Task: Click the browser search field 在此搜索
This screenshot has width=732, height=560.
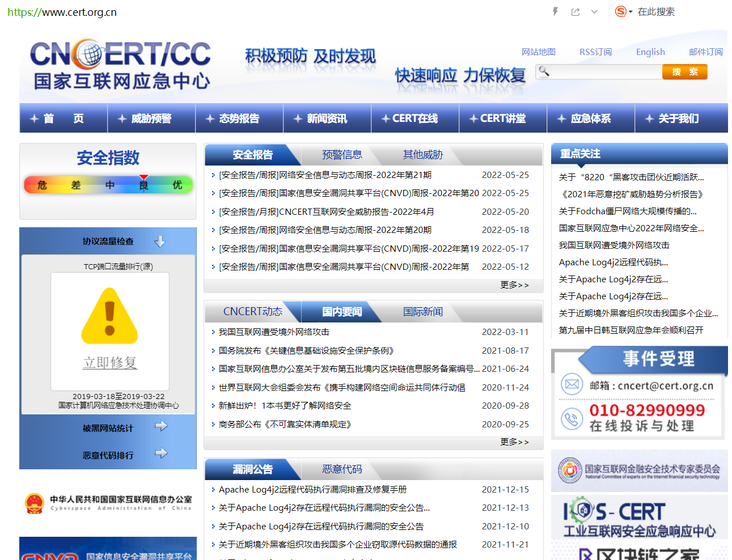Action: [x=656, y=11]
